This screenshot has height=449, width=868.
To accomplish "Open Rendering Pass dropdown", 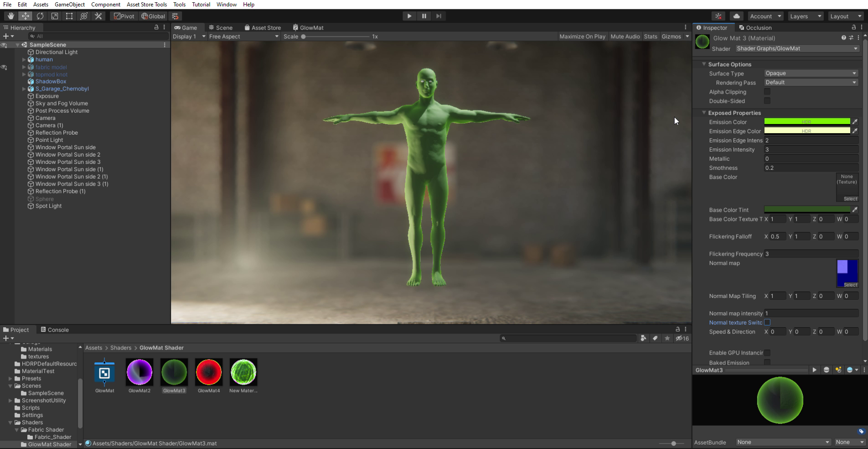I will (811, 83).
